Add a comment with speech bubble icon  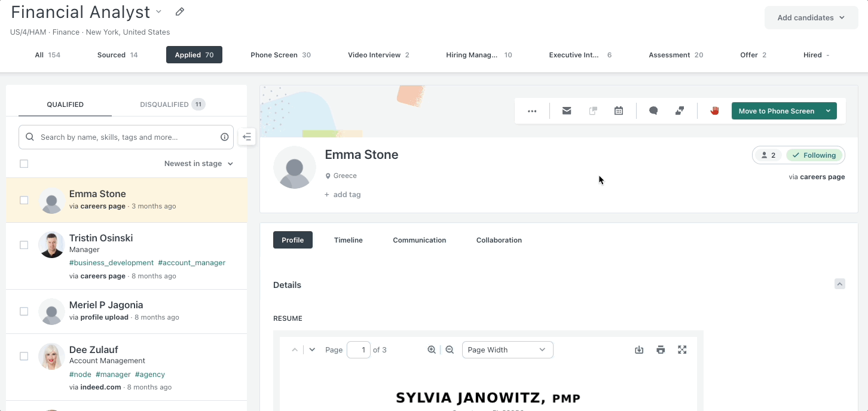[653, 111]
